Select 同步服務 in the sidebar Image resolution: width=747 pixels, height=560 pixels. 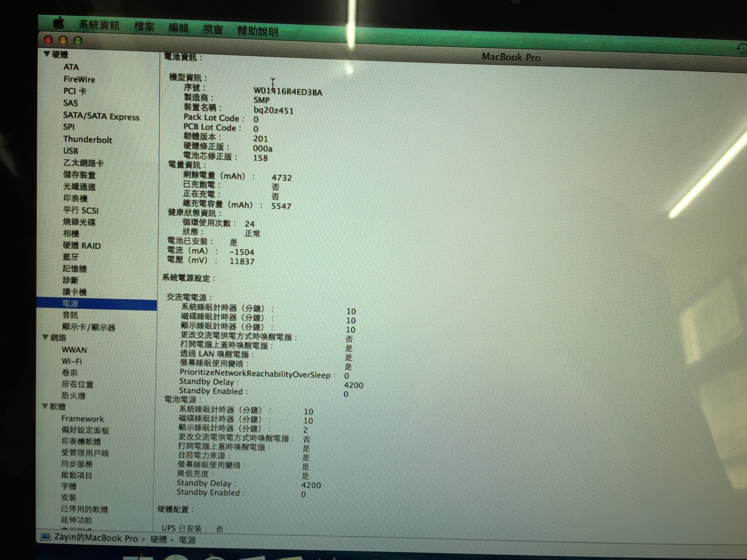coord(77,464)
